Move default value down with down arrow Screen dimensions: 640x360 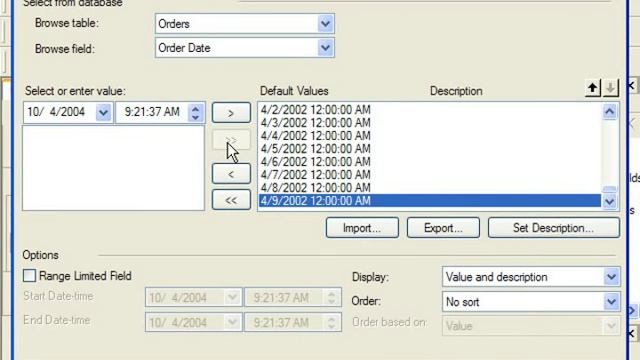point(611,88)
